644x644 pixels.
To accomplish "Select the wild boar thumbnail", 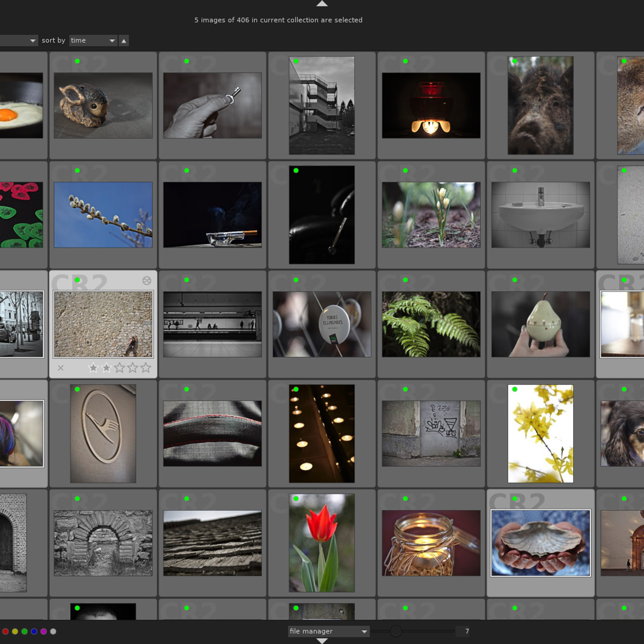I will (540, 106).
